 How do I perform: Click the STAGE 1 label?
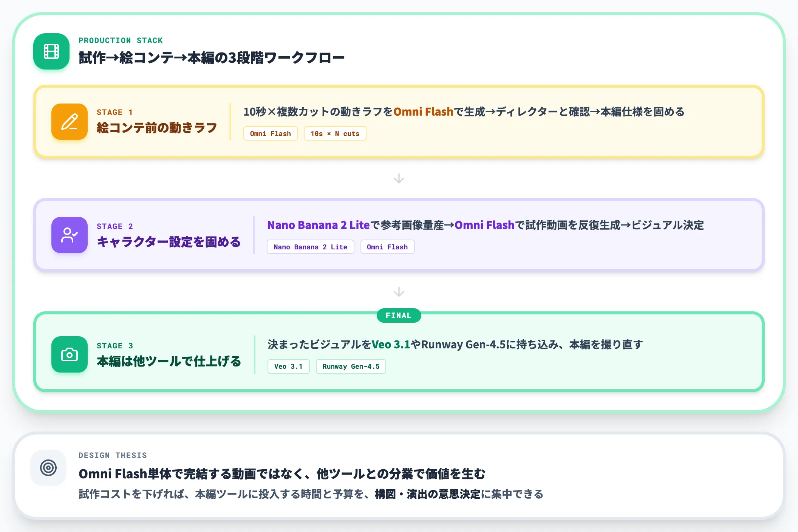click(115, 112)
